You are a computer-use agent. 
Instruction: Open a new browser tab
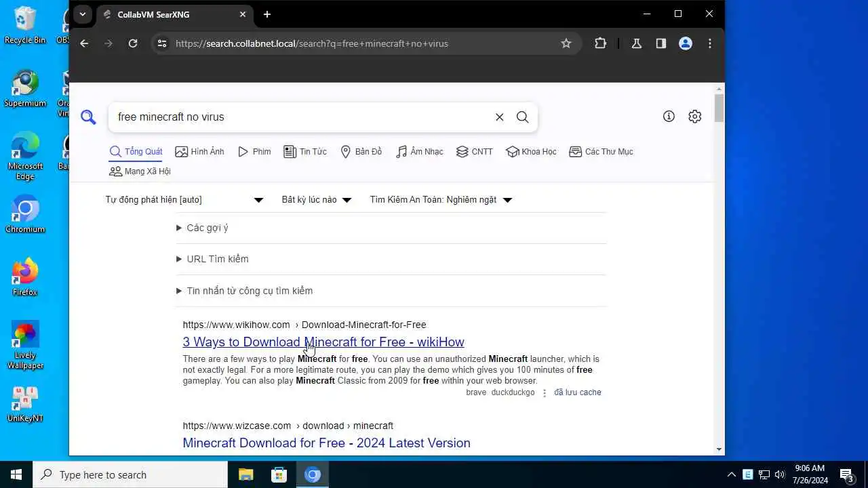(267, 14)
